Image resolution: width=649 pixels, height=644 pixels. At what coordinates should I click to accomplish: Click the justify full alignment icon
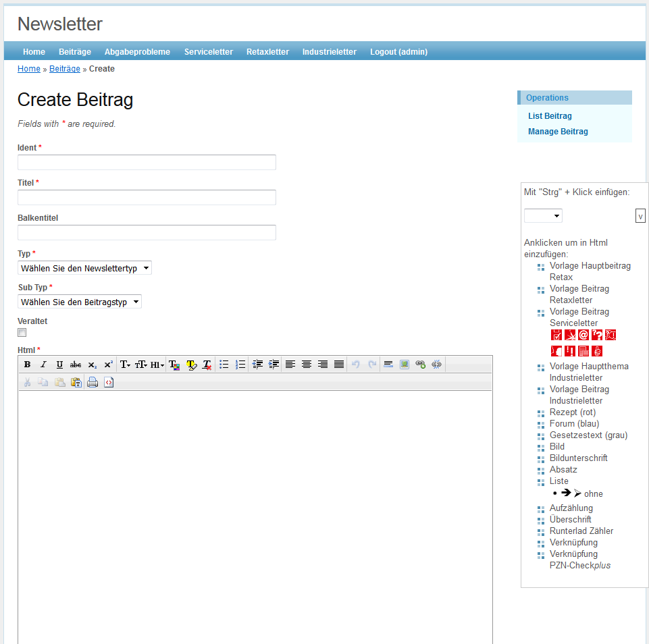[x=339, y=365]
